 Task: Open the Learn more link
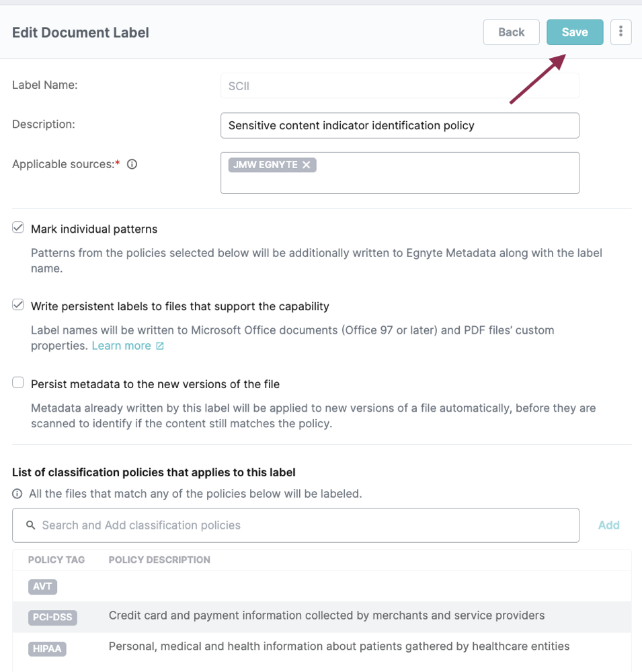[121, 346]
